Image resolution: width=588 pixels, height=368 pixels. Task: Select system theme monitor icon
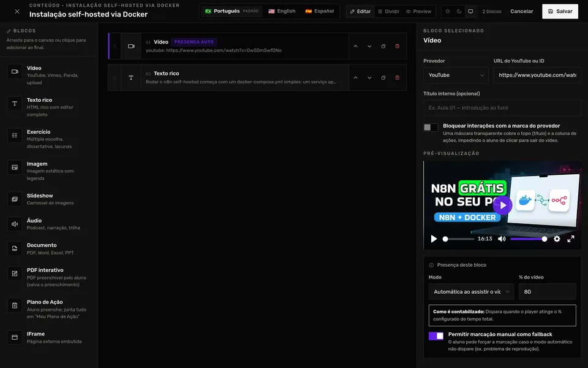[470, 11]
